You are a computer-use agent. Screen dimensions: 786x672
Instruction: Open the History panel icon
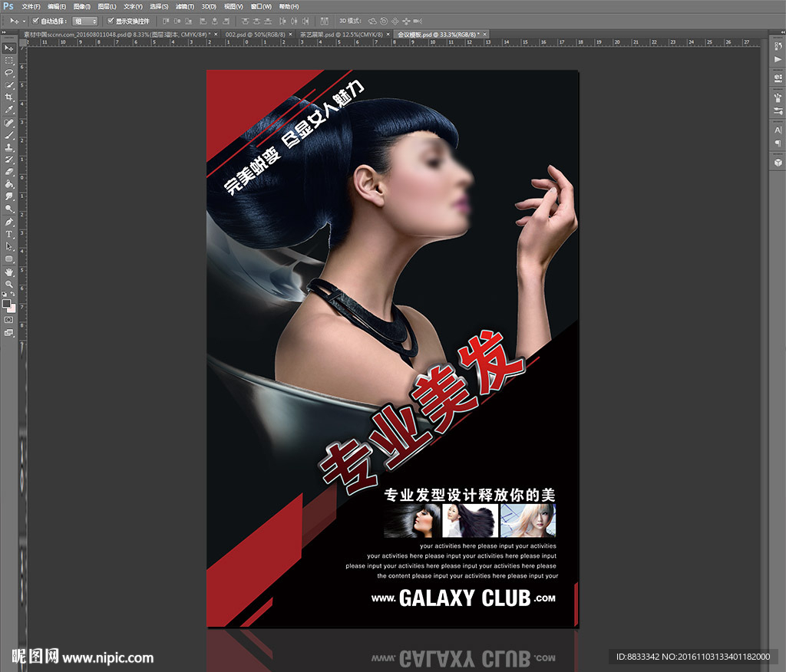pos(778,46)
